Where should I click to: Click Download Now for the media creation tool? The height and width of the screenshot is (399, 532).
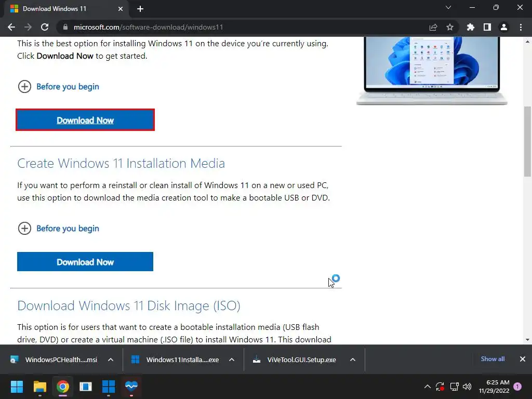tap(85, 262)
